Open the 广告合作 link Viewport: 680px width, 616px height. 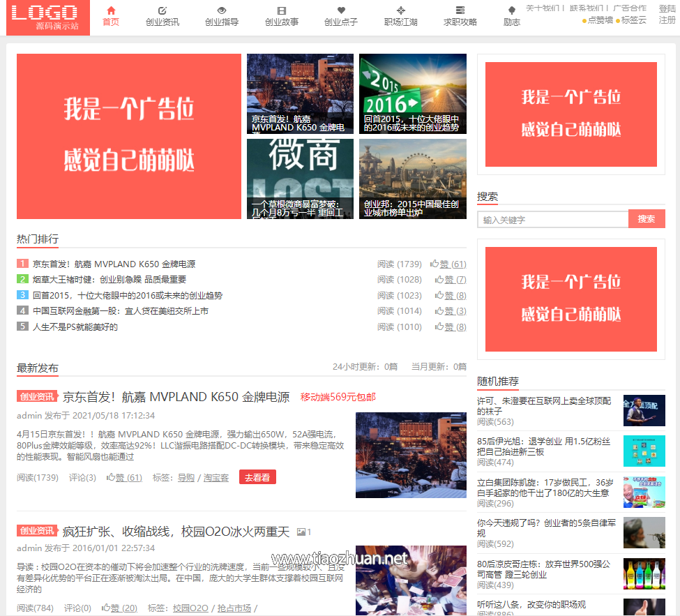630,8
